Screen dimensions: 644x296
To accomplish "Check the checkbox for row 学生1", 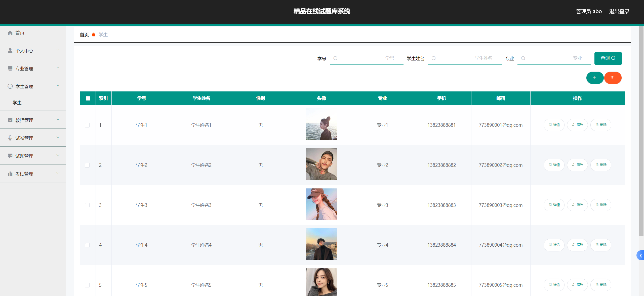I will point(87,125).
